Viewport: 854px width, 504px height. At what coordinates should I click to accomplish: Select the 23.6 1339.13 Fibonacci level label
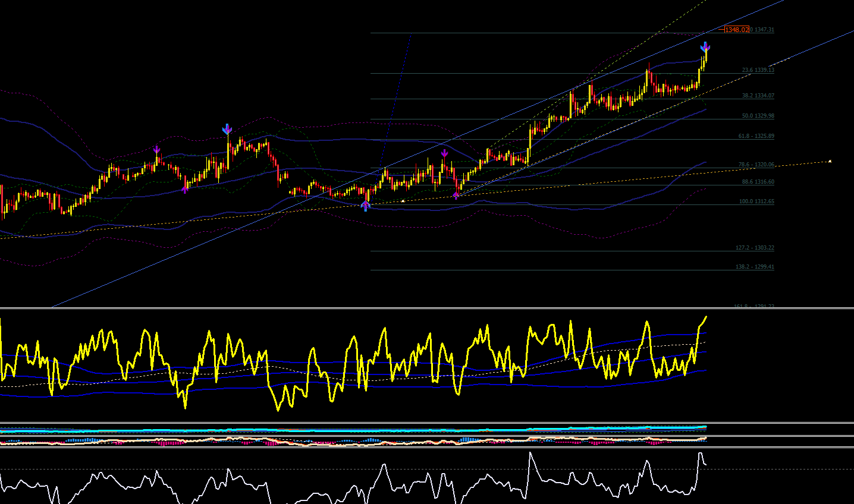point(758,70)
